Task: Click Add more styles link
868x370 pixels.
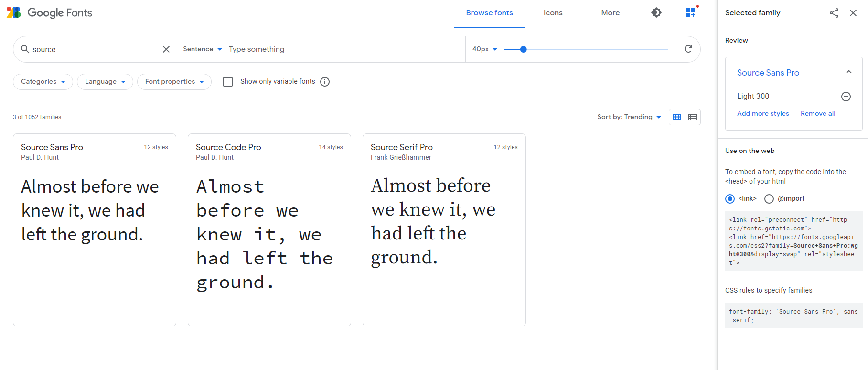Action: point(763,114)
